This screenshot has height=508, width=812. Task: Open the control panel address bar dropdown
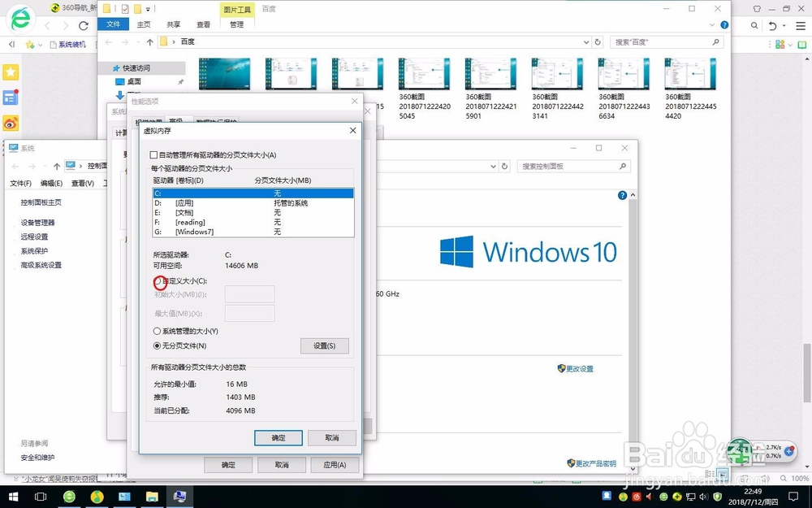click(x=494, y=167)
